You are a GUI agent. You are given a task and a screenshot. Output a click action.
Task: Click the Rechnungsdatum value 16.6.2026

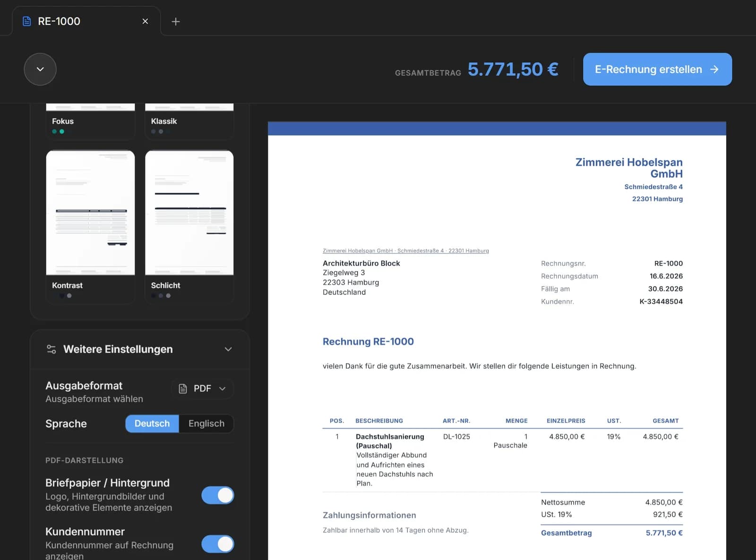(x=666, y=276)
